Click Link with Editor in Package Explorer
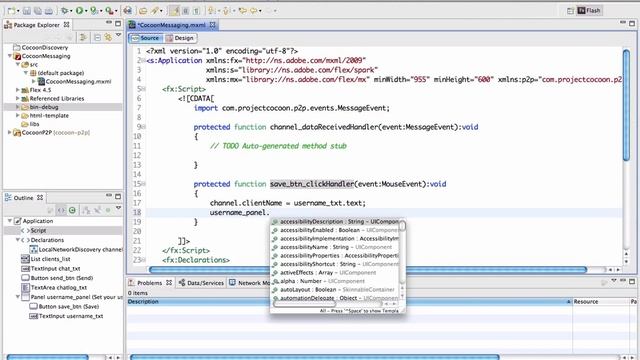Image resolution: width=640 pixels, height=360 pixels. click(108, 38)
